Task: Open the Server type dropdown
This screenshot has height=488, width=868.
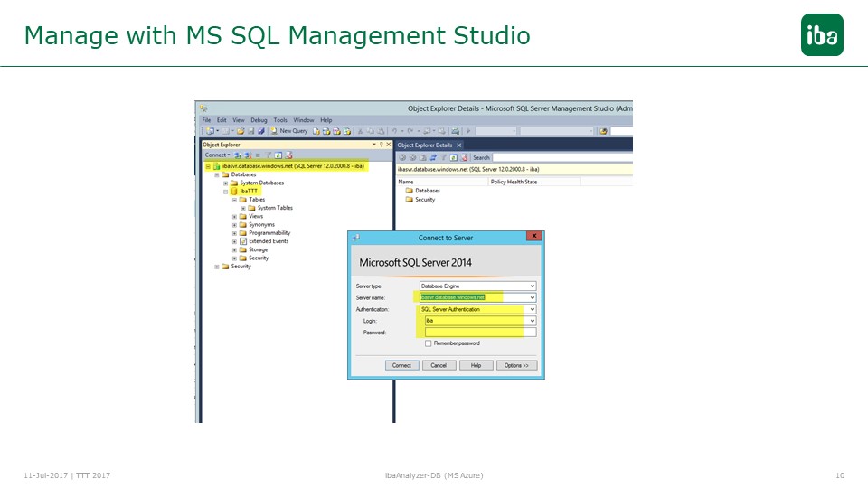Action: [x=532, y=286]
